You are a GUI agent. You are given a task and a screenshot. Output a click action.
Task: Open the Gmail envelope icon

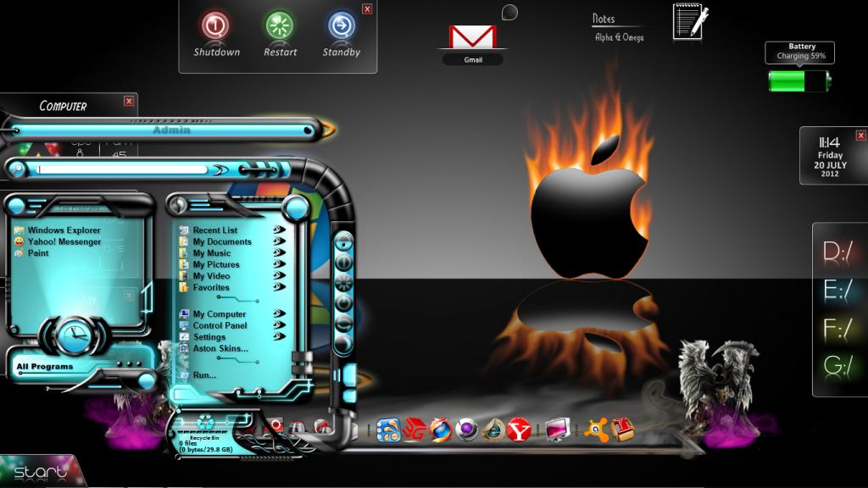[472, 36]
